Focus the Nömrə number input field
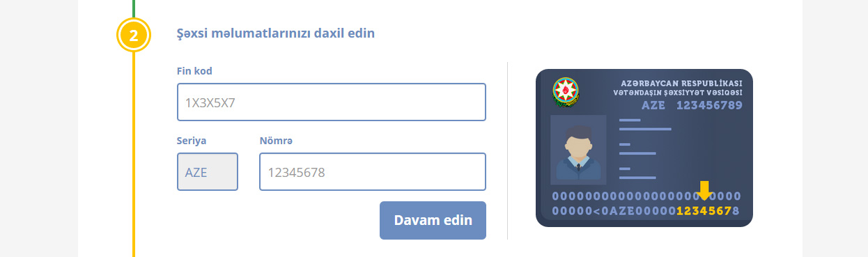 373,172
